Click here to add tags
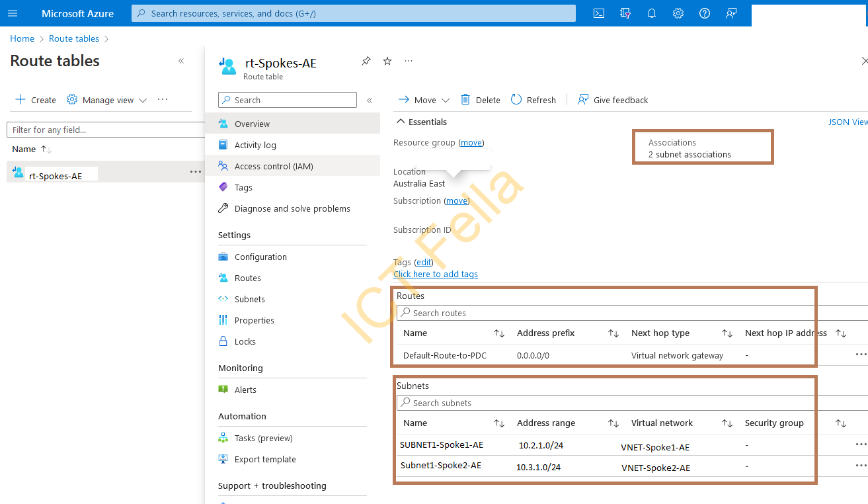 coord(435,274)
